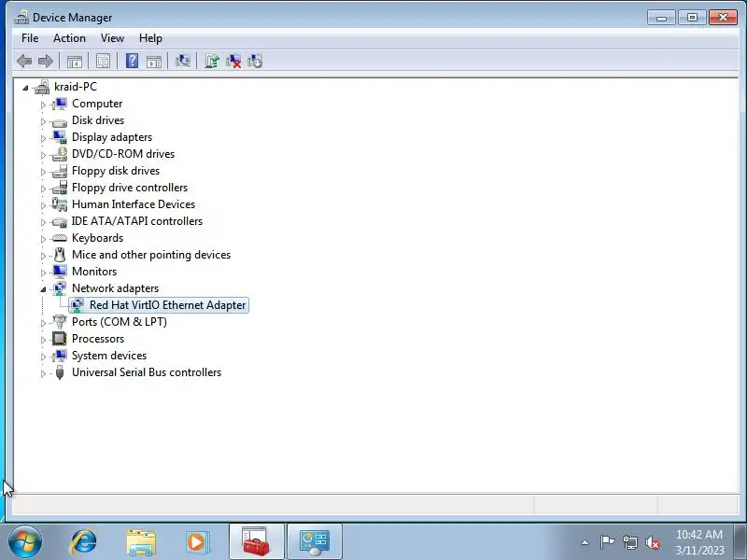
Task: Click the Update Driver Software toolbar icon
Action: [x=212, y=61]
